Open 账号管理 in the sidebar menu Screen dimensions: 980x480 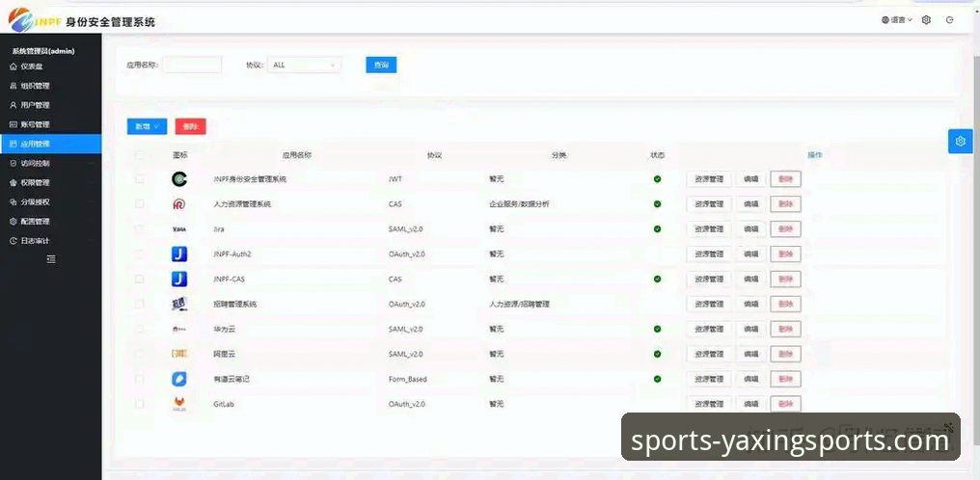click(50, 124)
